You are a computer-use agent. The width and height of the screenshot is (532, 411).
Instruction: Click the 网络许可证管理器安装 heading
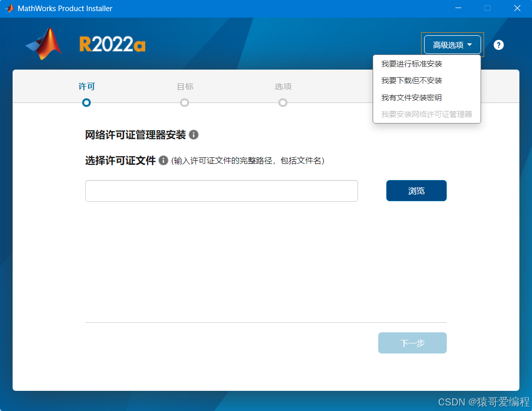point(135,135)
